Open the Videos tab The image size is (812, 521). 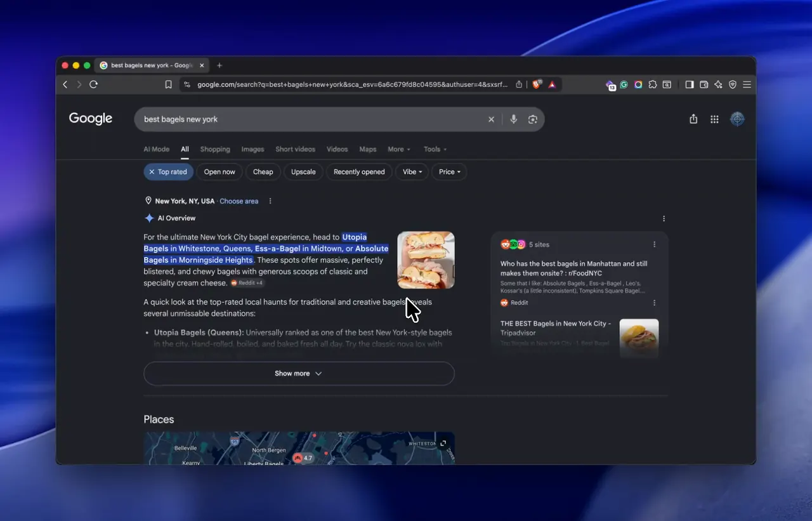(337, 149)
